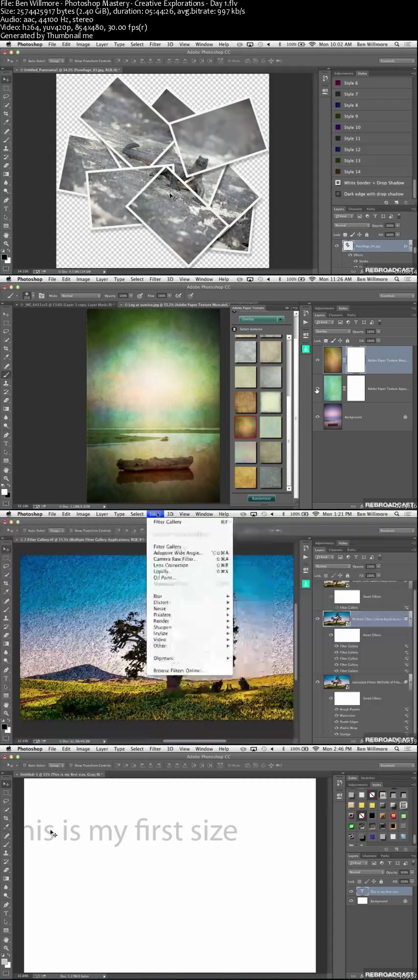Select the Quick Selection tool in the Filter Gallery.tif window
This screenshot has width=418, height=980.
coord(6,575)
